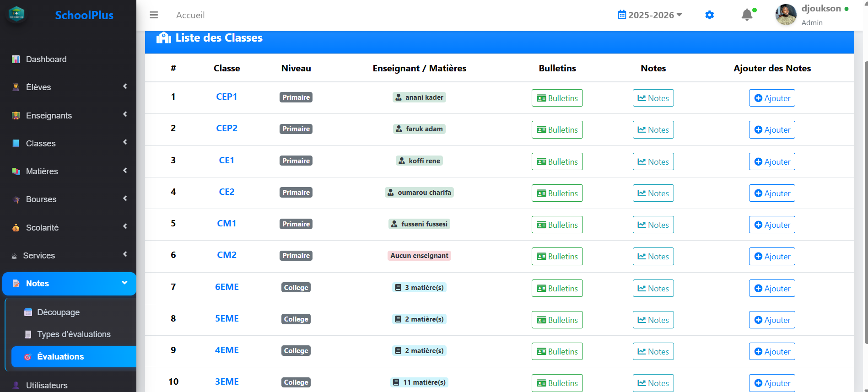The image size is (868, 392).
Task: Click the page vertical scrollbar
Action: tap(865, 201)
